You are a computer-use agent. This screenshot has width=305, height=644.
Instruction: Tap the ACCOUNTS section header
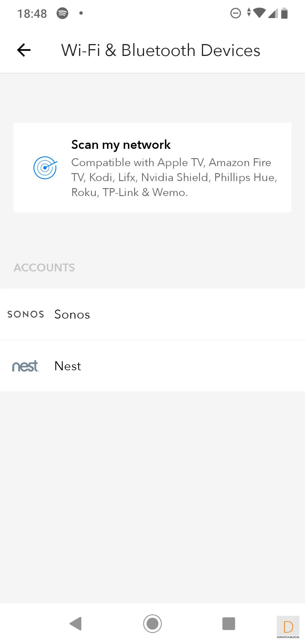(44, 267)
